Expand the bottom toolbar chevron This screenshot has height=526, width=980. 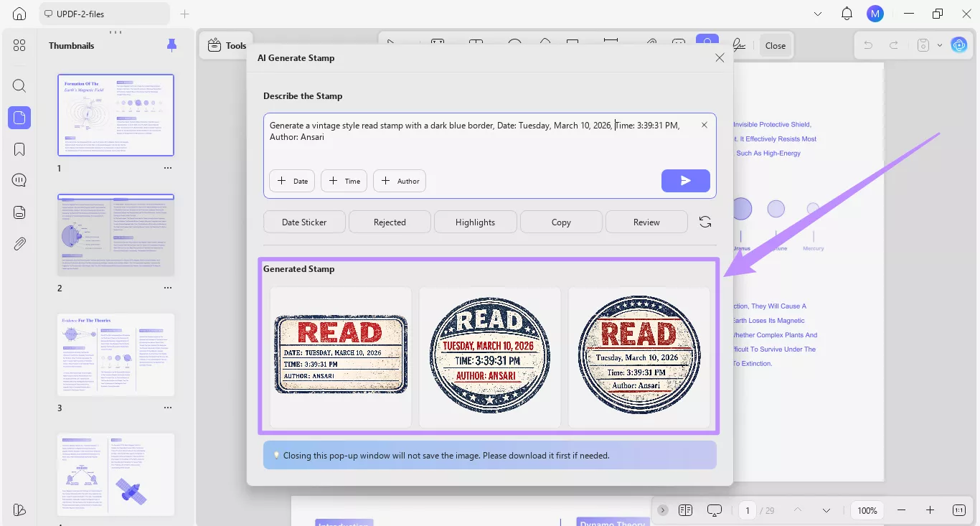[663, 510]
